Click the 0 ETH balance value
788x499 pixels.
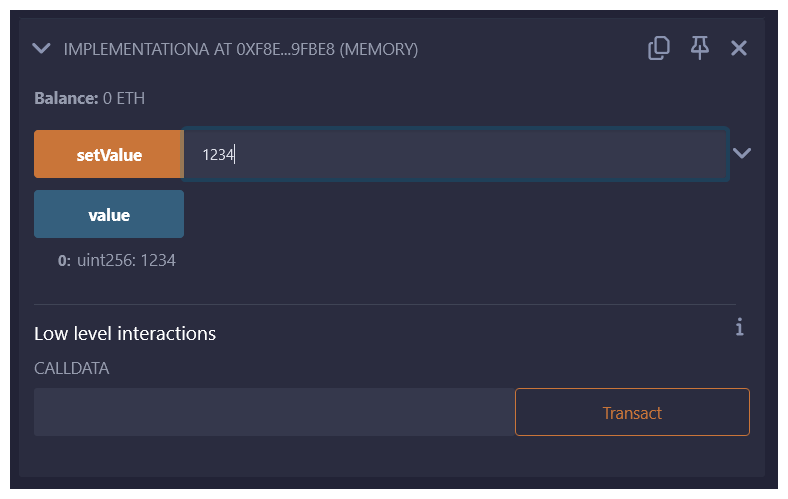(124, 99)
